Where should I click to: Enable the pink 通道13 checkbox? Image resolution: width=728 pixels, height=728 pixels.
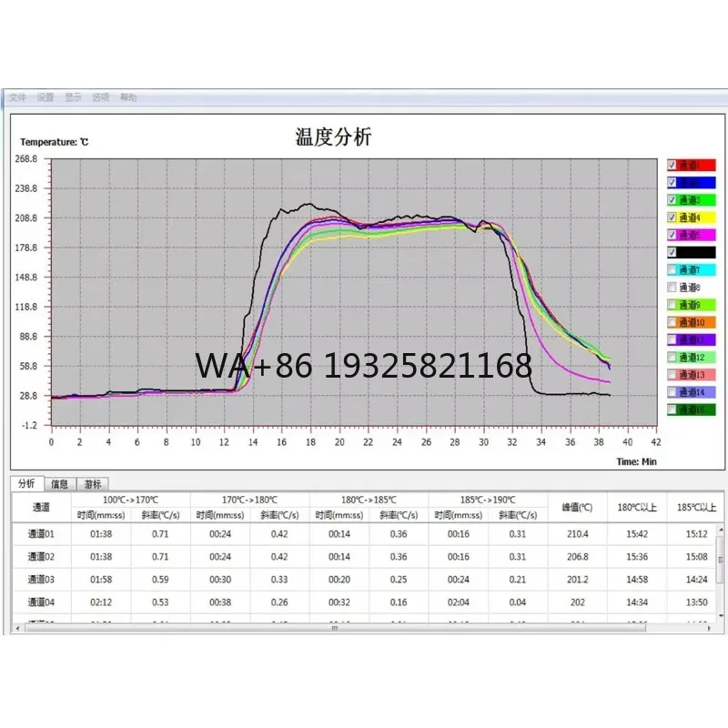tap(672, 375)
